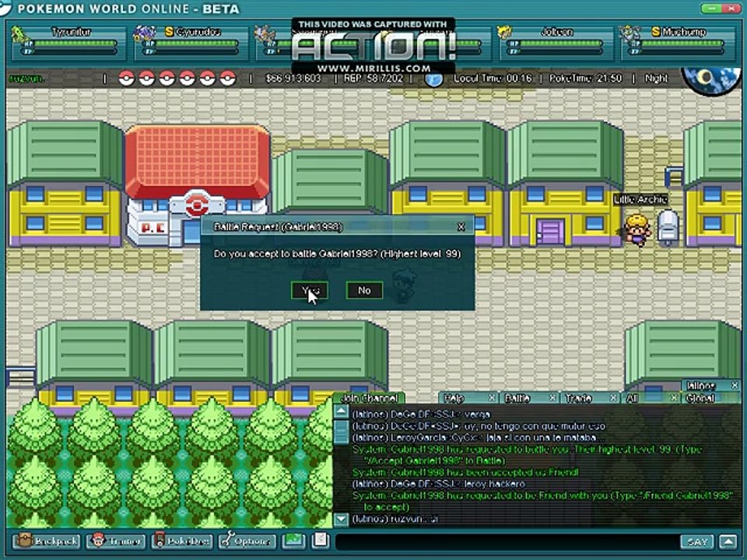Click the globe icon beside Local Time
Screen dimensions: 747x560
[433, 79]
